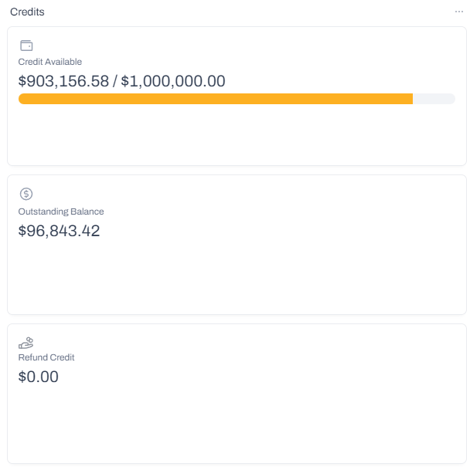Click empty area of Credit Available card
Screen dimensions: 470x467
click(x=237, y=135)
